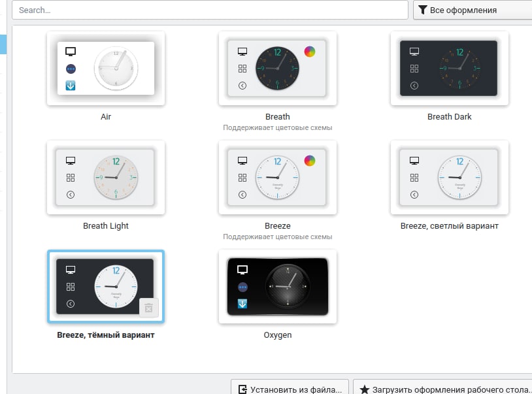
Task: Click the white clock in Breeze светлый preview
Action: (459, 177)
